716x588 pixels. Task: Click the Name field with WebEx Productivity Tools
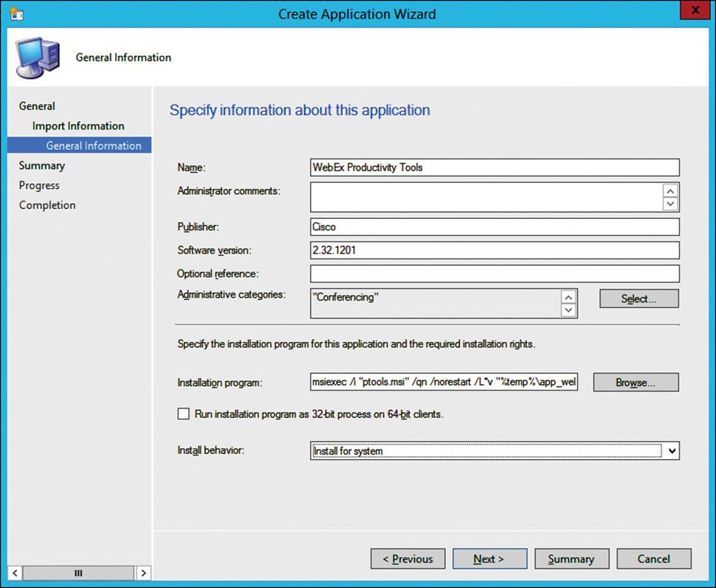click(495, 167)
